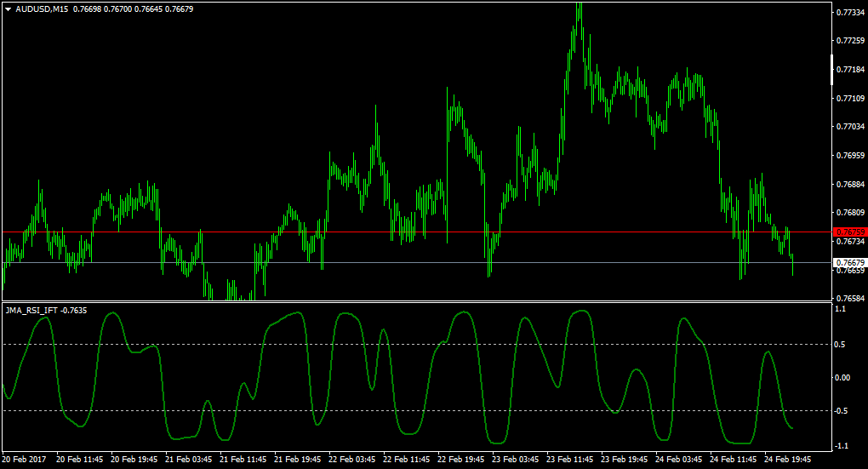Viewport: 868px width, 469px height.
Task: Click the 0.77034 price scale value
Action: (x=851, y=126)
